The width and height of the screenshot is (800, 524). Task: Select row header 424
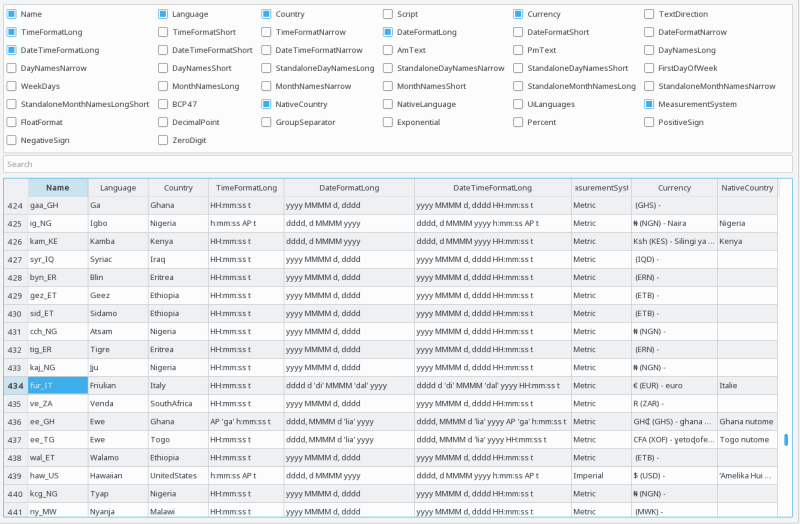tap(15, 206)
